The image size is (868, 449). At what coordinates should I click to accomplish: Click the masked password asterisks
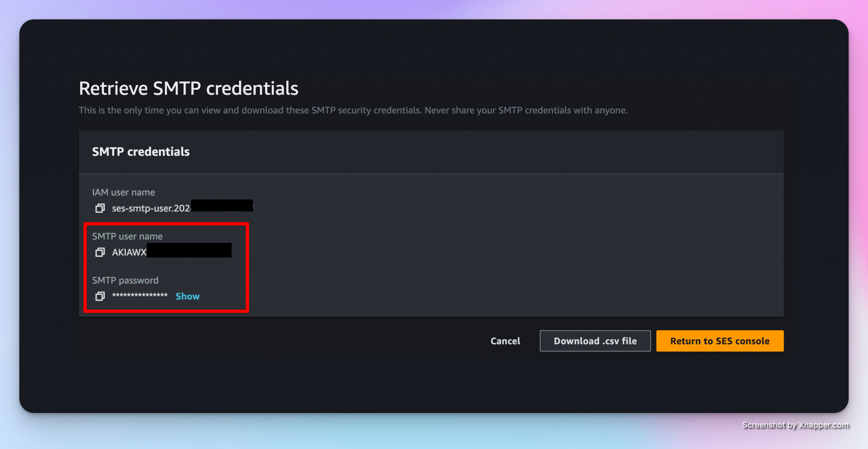(140, 296)
